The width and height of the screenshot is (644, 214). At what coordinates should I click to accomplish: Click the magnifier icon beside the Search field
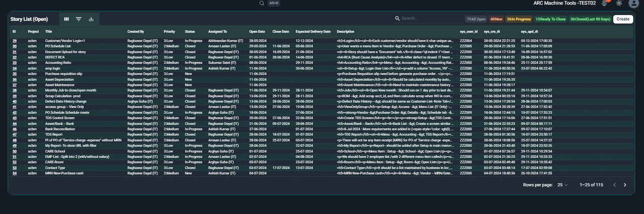coord(397,19)
